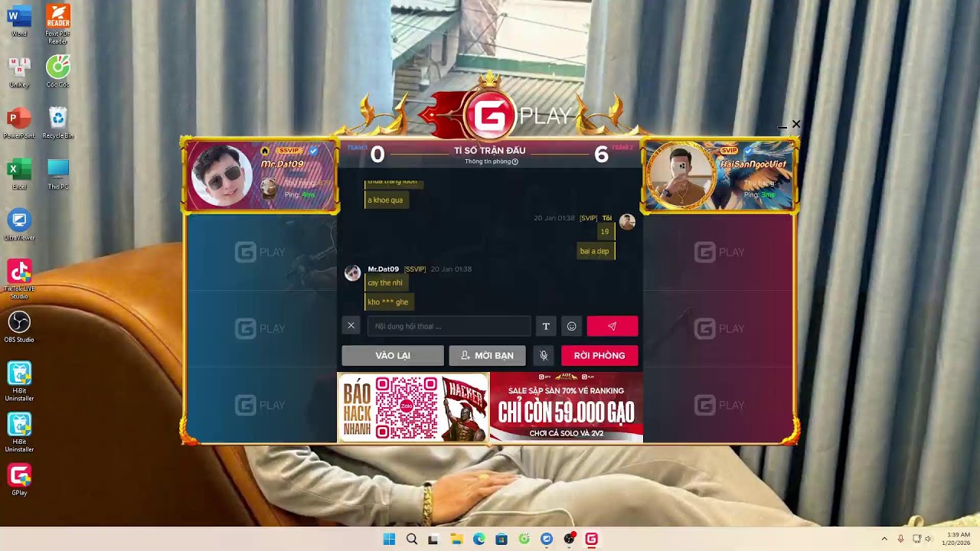Select the GPlay desktop shortcut
The height and width of the screenshot is (551, 980).
coord(19,481)
